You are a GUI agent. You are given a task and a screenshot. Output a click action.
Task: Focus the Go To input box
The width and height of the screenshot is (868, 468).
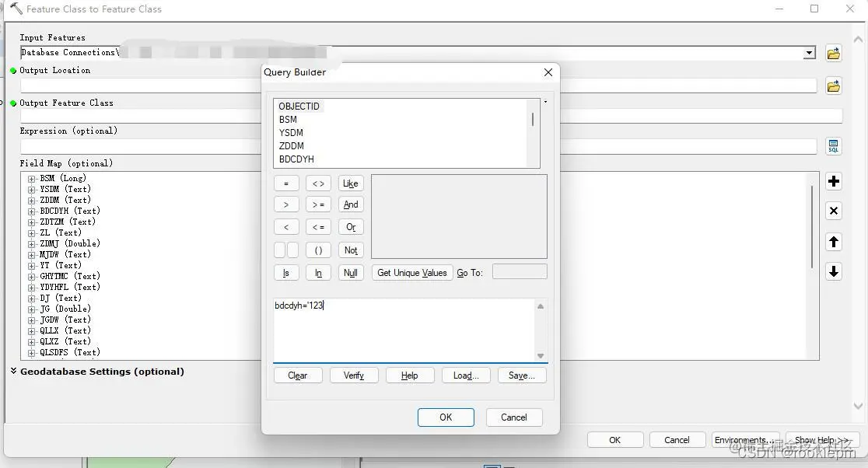click(520, 271)
